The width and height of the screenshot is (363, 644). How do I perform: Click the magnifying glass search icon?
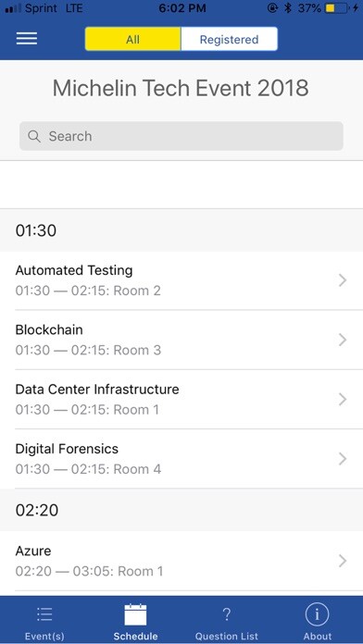[x=34, y=136]
